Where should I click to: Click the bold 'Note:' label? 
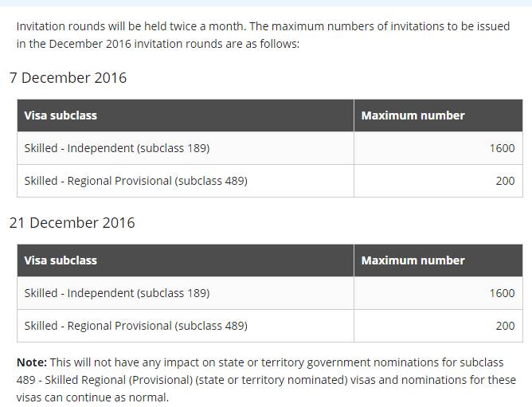click(32, 362)
